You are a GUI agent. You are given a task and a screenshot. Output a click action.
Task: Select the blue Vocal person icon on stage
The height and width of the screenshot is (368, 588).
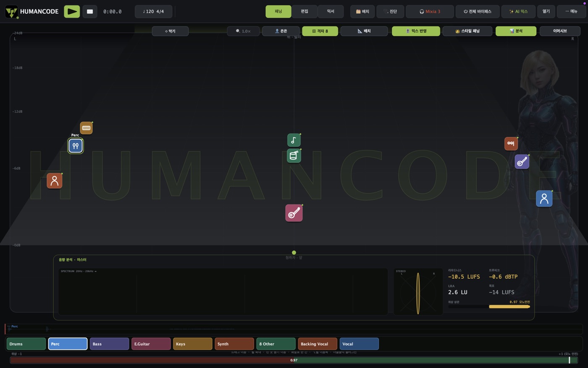click(x=544, y=199)
